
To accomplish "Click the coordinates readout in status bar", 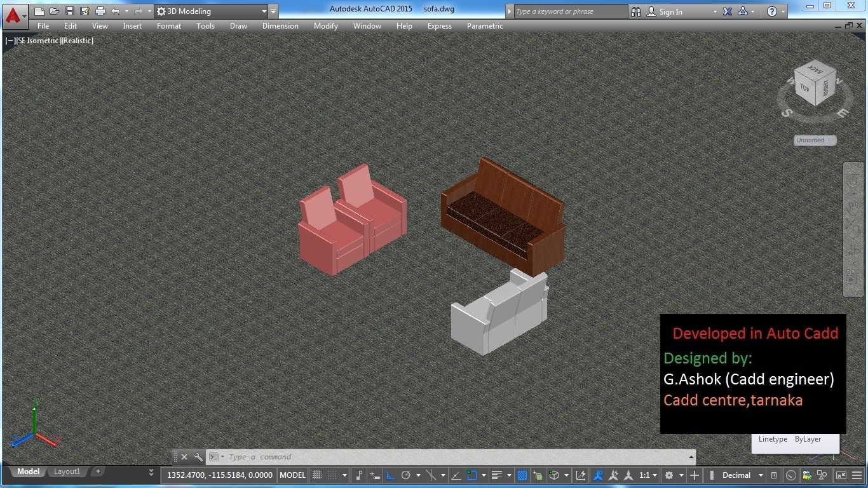I will (x=220, y=475).
